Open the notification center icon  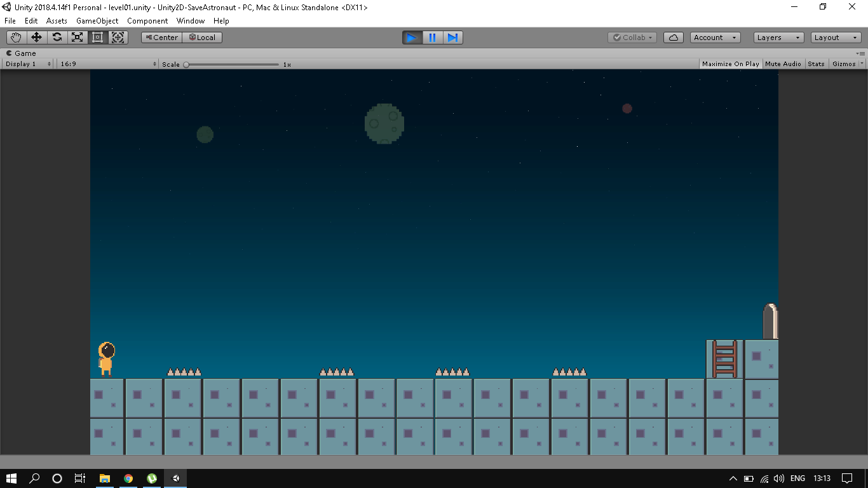point(846,478)
